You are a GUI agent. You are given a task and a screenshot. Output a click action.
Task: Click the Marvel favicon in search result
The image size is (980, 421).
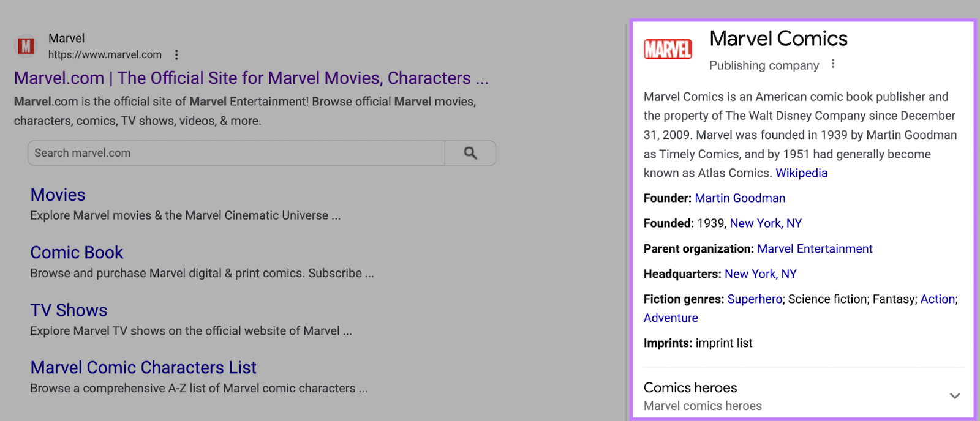(26, 46)
